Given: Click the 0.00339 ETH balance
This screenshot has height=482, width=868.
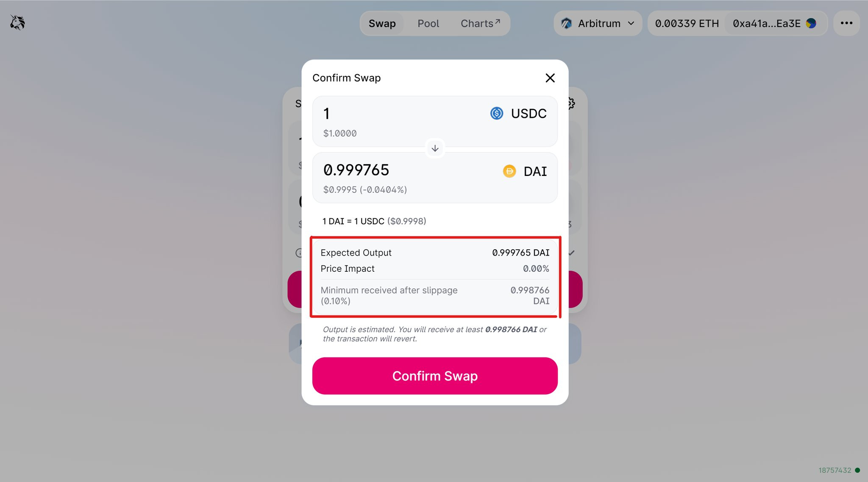Looking at the screenshot, I should coord(687,23).
